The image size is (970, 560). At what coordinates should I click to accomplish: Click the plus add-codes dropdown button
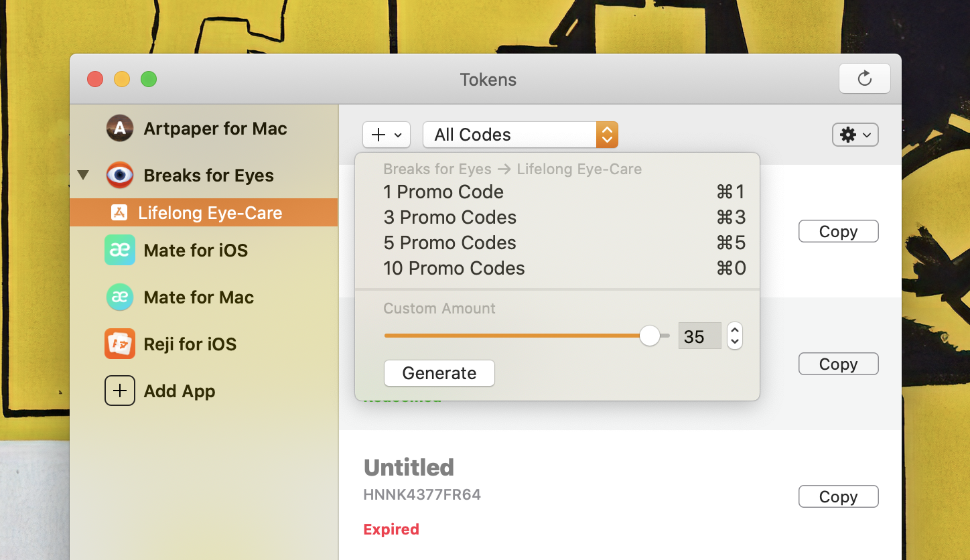pos(386,135)
